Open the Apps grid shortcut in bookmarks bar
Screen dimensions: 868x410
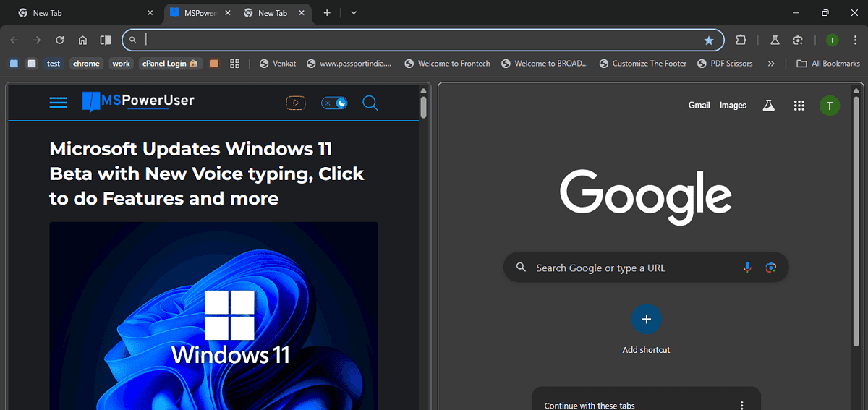click(x=234, y=64)
